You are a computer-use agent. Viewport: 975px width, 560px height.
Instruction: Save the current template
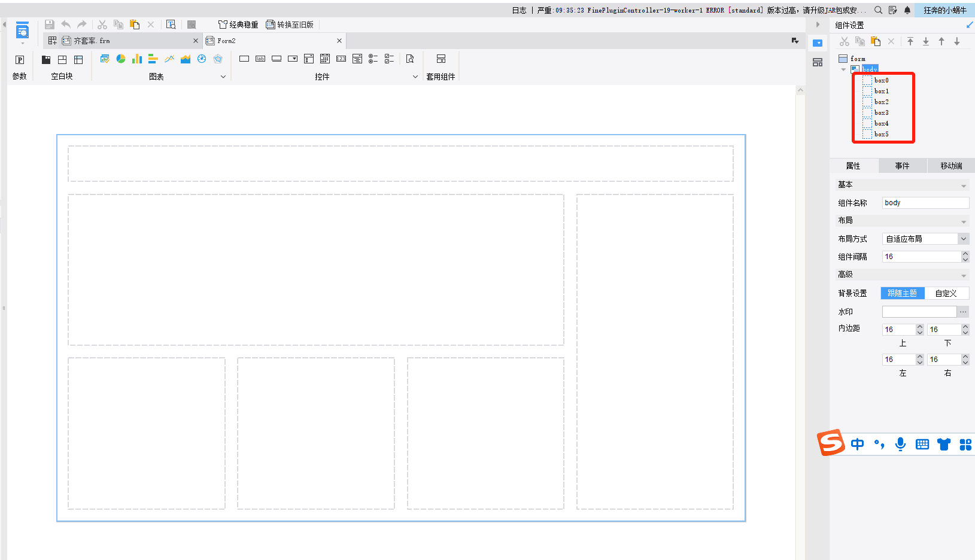(50, 25)
